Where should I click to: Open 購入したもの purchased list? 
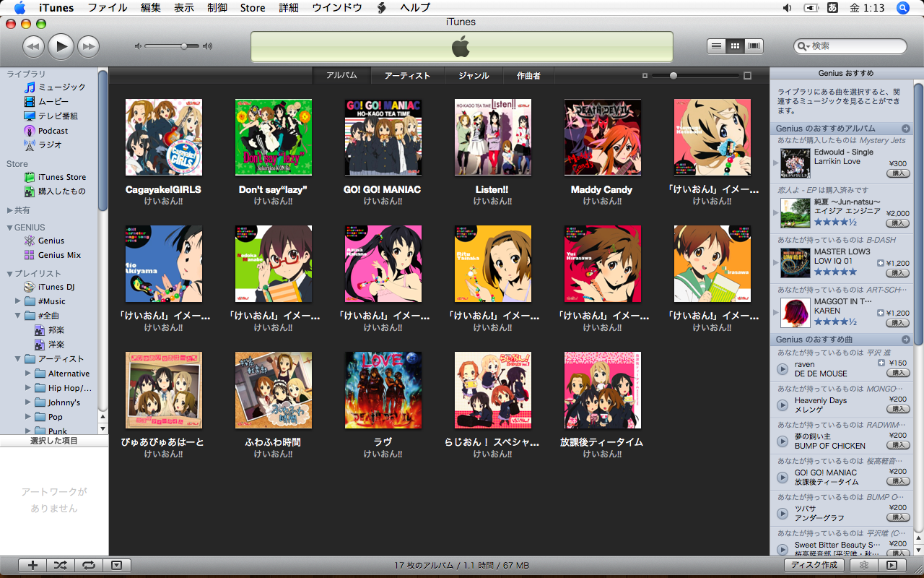(x=55, y=191)
